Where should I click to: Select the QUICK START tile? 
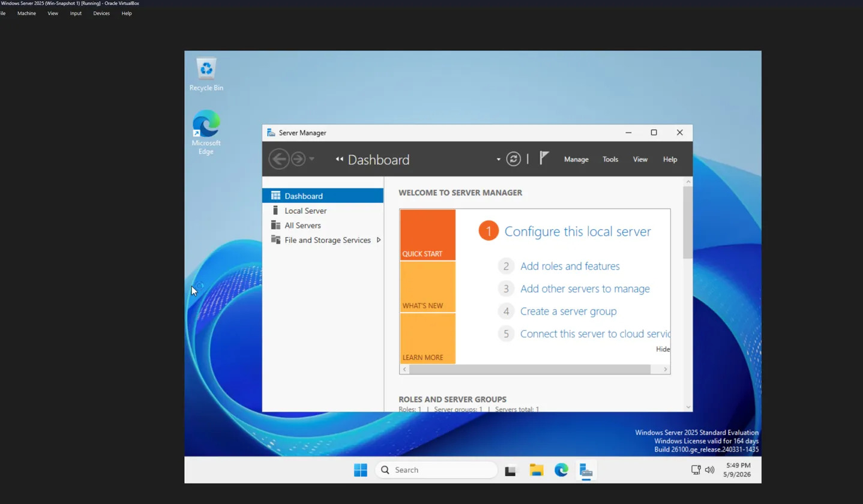tap(427, 235)
